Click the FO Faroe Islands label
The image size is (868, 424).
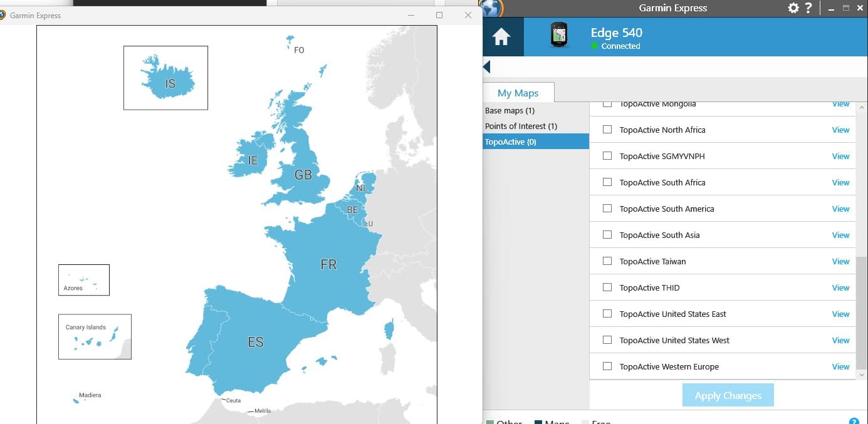299,50
